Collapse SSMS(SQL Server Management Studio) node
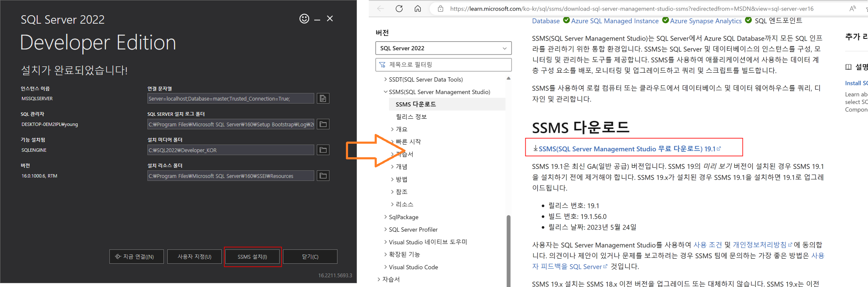Screen dimensions: 868x287 pos(386,92)
